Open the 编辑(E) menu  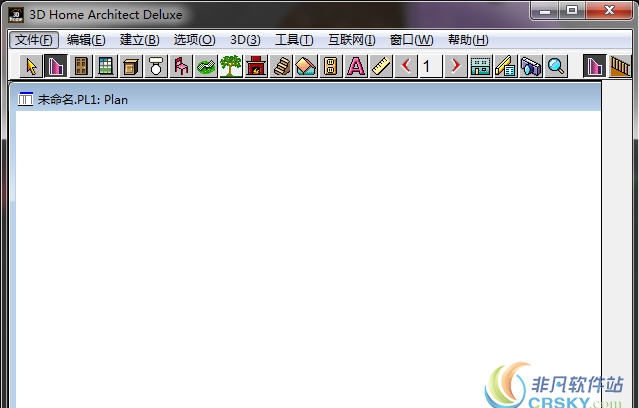[86, 40]
